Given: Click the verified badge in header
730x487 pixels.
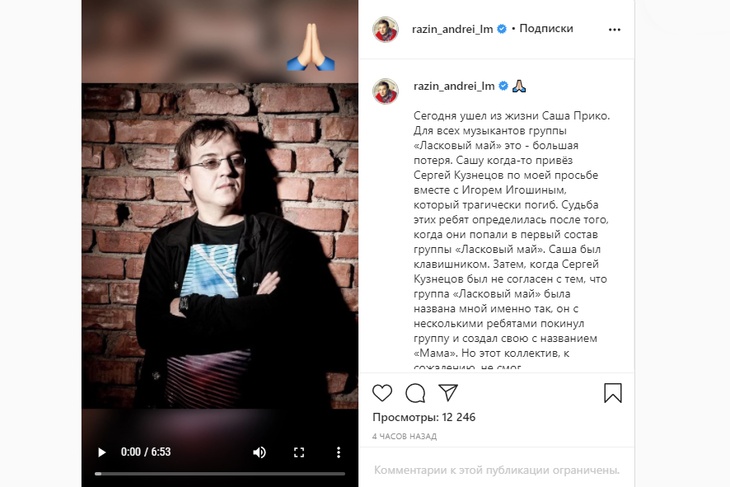Looking at the screenshot, I should [502, 29].
